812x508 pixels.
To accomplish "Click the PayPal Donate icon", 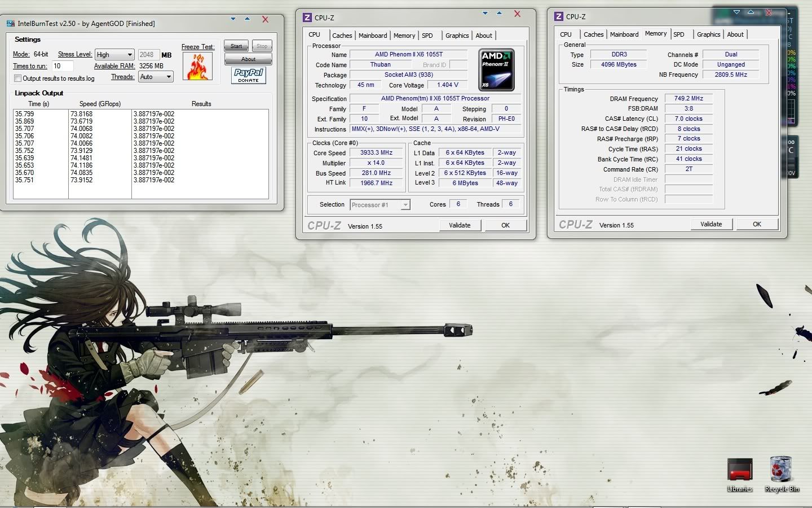I will point(248,75).
